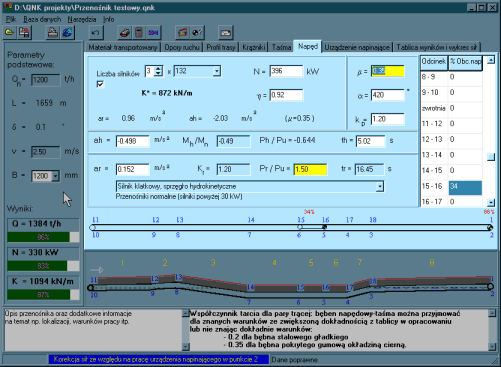Click the help question mark icon
Viewport: 501px width, 367px height.
pyautogui.click(x=197, y=33)
